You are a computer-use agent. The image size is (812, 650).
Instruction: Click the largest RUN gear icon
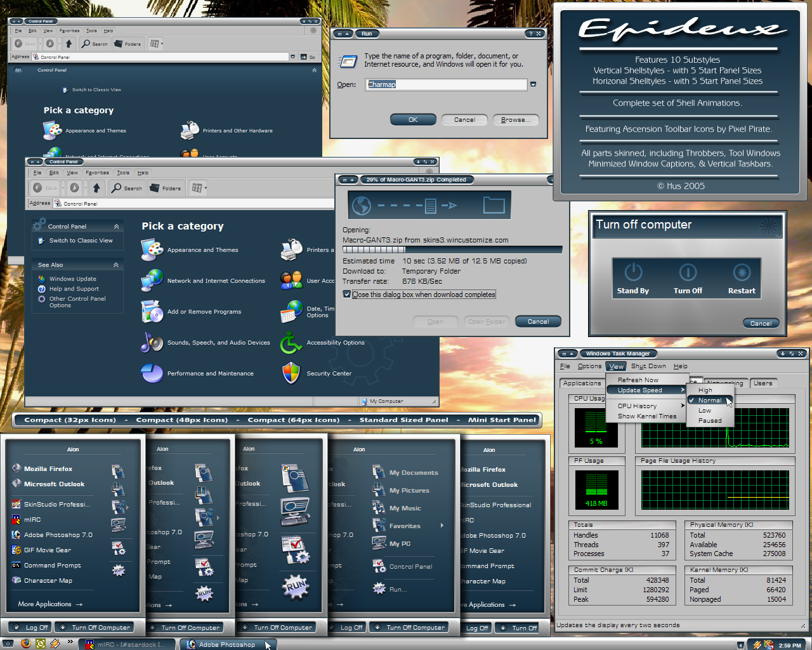pos(295,587)
